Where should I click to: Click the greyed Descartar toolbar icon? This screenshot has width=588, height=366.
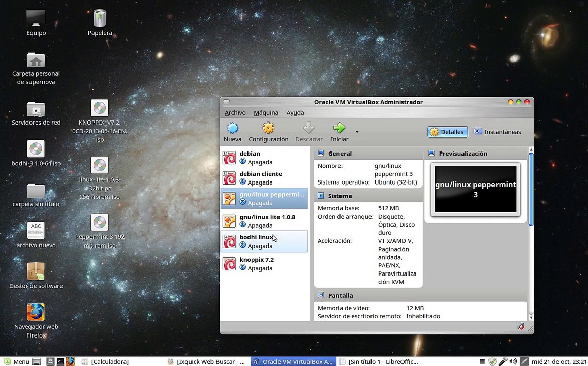(x=308, y=128)
